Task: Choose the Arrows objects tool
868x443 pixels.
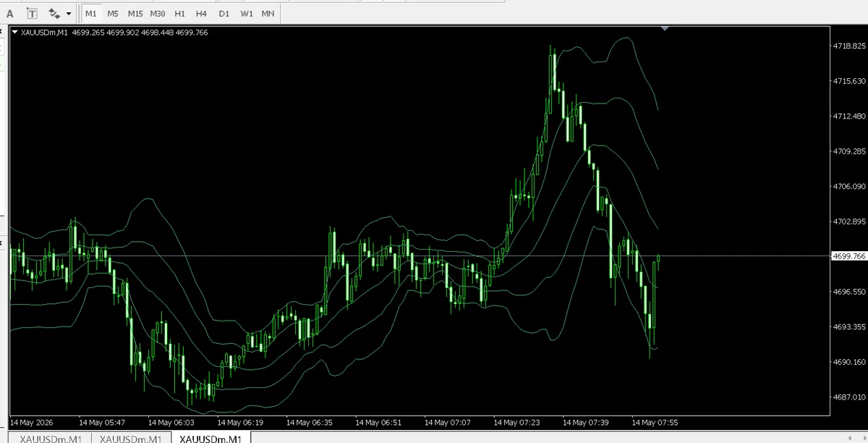Action: pyautogui.click(x=55, y=13)
